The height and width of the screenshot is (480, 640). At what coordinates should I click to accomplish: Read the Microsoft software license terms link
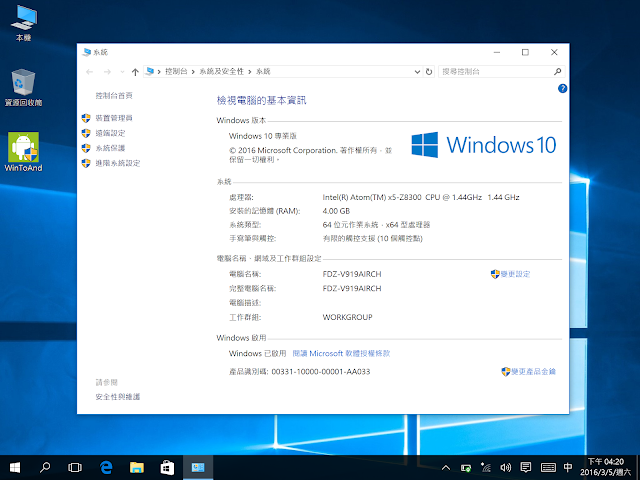pyautogui.click(x=341, y=353)
